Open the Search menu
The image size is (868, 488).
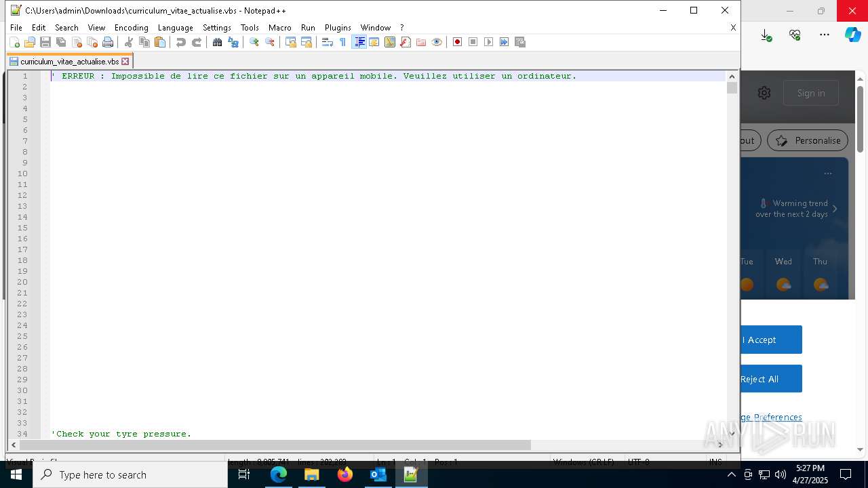(66, 28)
